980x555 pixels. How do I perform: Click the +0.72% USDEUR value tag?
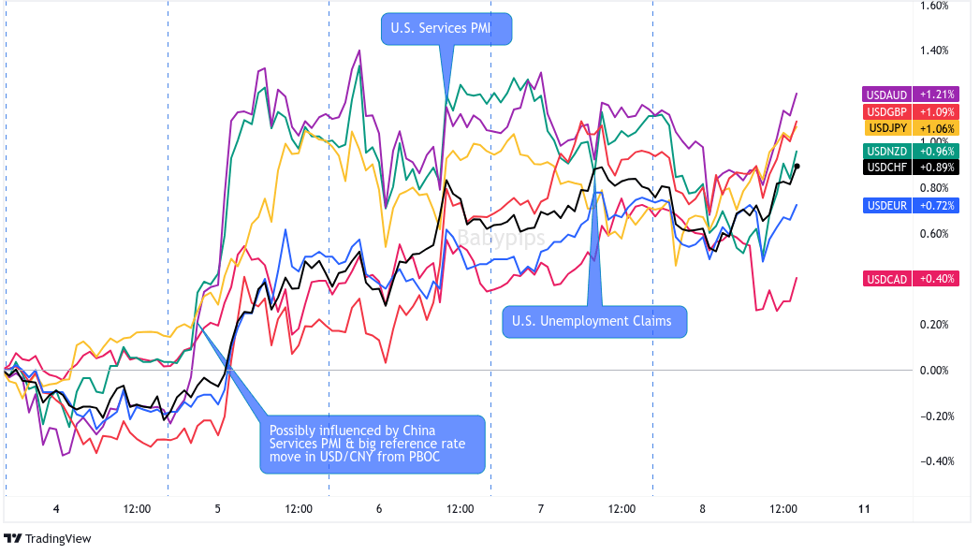(x=937, y=204)
